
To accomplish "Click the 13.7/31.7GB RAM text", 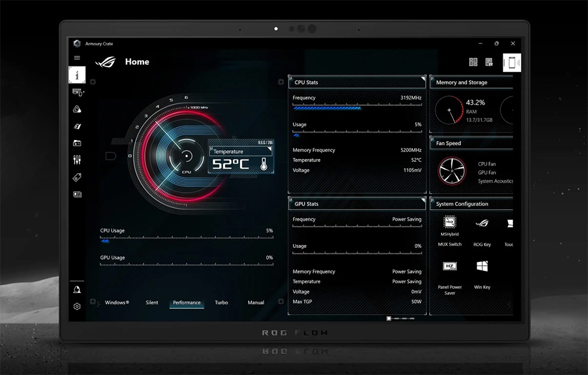I will click(x=479, y=120).
